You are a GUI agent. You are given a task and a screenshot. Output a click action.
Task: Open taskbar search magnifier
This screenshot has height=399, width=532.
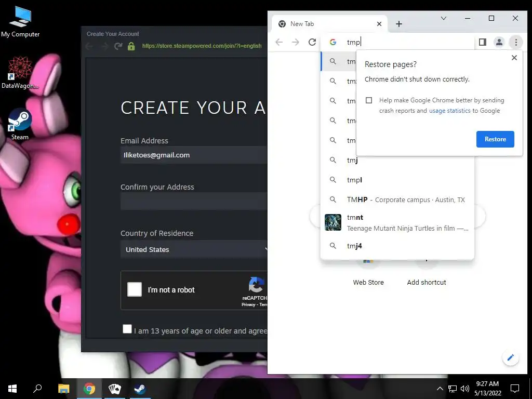37,389
